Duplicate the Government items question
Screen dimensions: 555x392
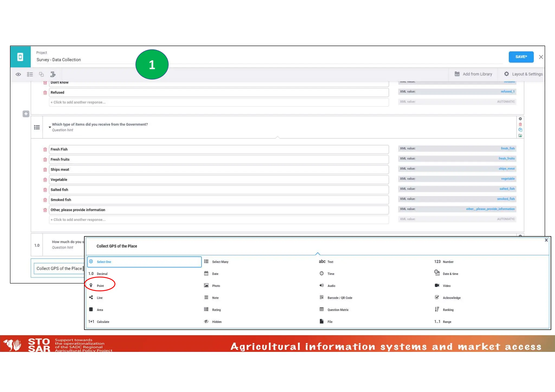520,130
